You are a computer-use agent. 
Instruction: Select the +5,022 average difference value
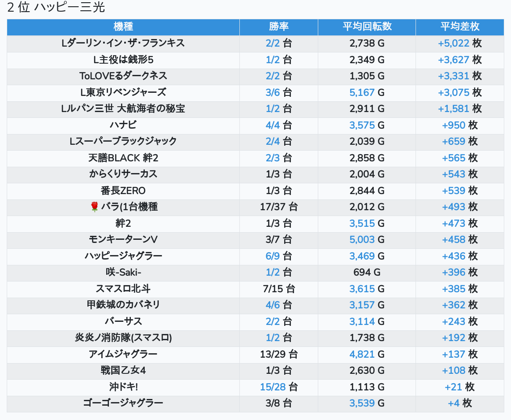pos(453,43)
